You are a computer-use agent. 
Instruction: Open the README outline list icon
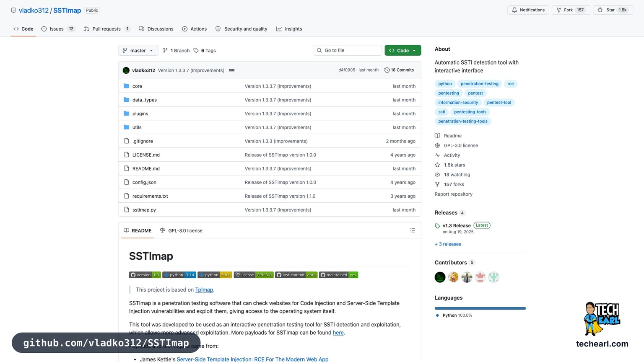click(x=413, y=230)
